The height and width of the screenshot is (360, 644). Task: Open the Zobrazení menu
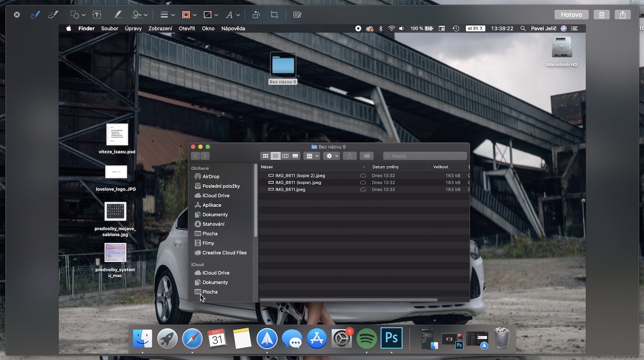click(160, 28)
